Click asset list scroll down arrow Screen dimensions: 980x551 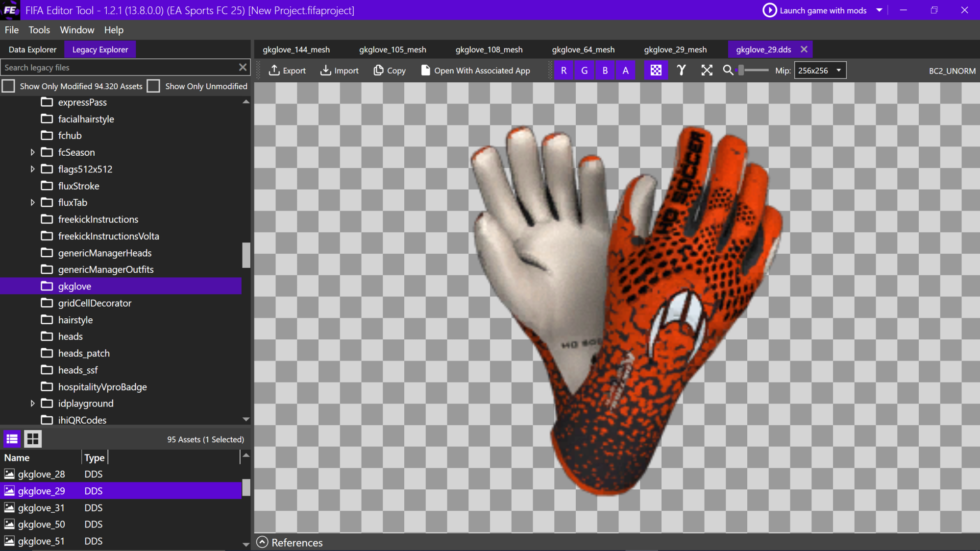point(246,544)
